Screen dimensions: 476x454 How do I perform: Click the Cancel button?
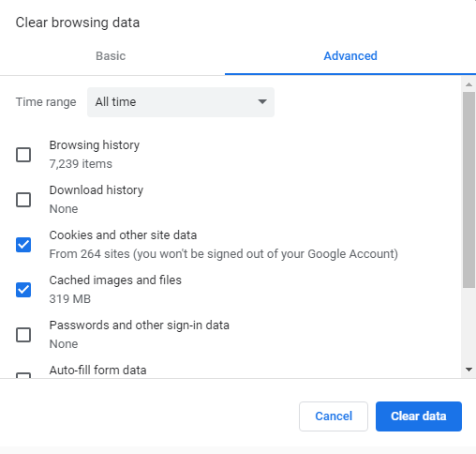click(334, 416)
